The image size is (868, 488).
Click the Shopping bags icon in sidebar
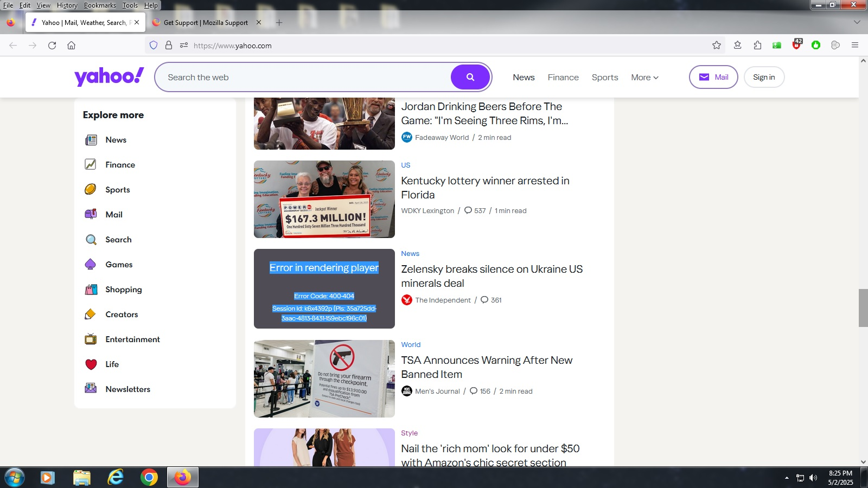point(91,290)
